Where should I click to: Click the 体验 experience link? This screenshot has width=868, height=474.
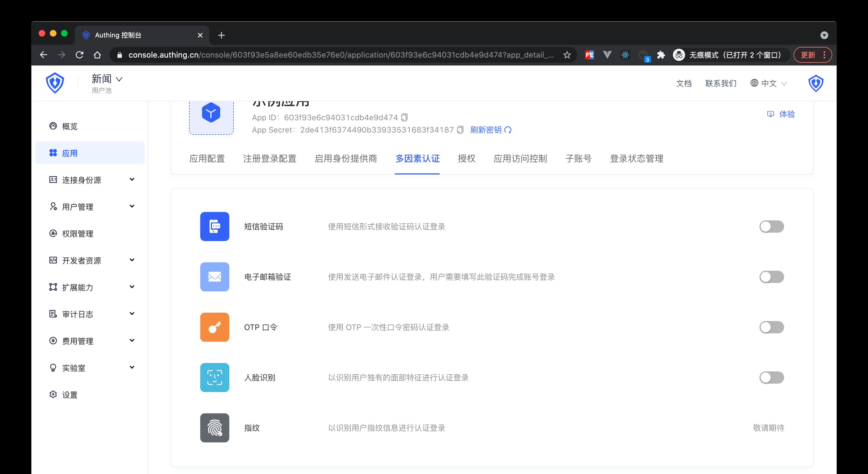click(x=781, y=114)
